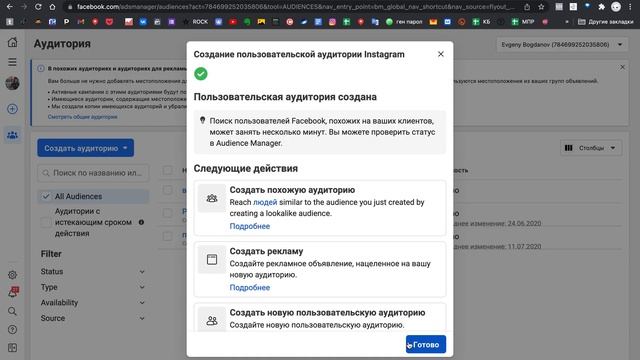The width and height of the screenshot is (640, 360).
Task: Select the Создать рекламу card icon
Action: coord(212,259)
